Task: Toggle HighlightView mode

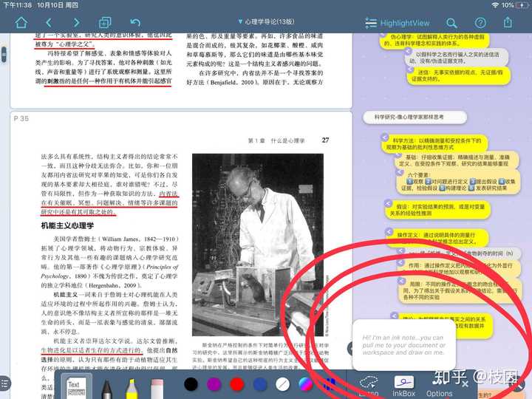Action: pyautogui.click(x=398, y=23)
